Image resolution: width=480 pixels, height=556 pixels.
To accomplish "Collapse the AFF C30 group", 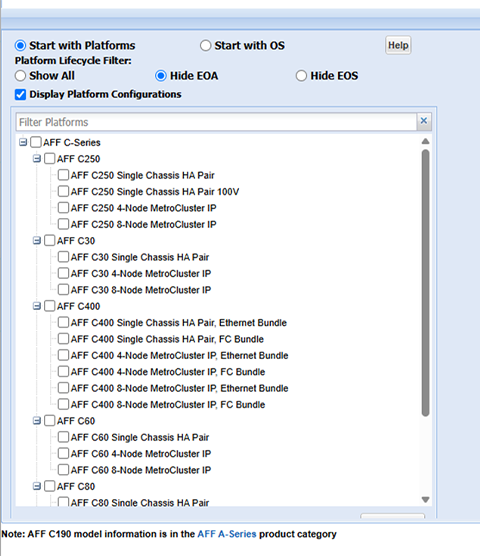I will click(37, 241).
